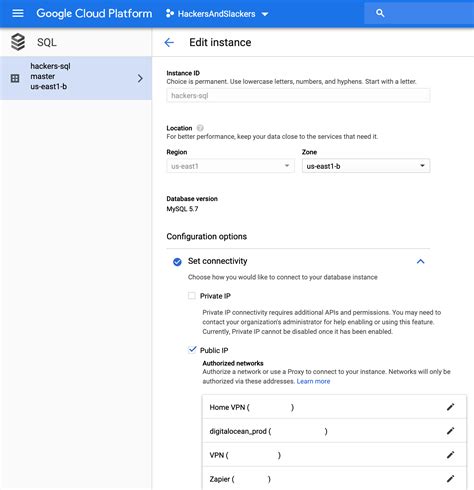Select the Home VPN row text

[x=252, y=407]
